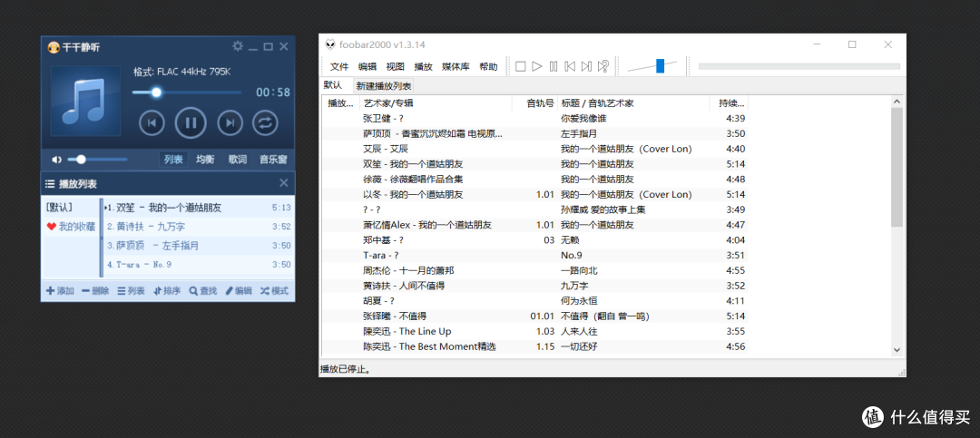980x438 pixels.
Task: Open foobar2000 播放 menu
Action: pos(423,67)
